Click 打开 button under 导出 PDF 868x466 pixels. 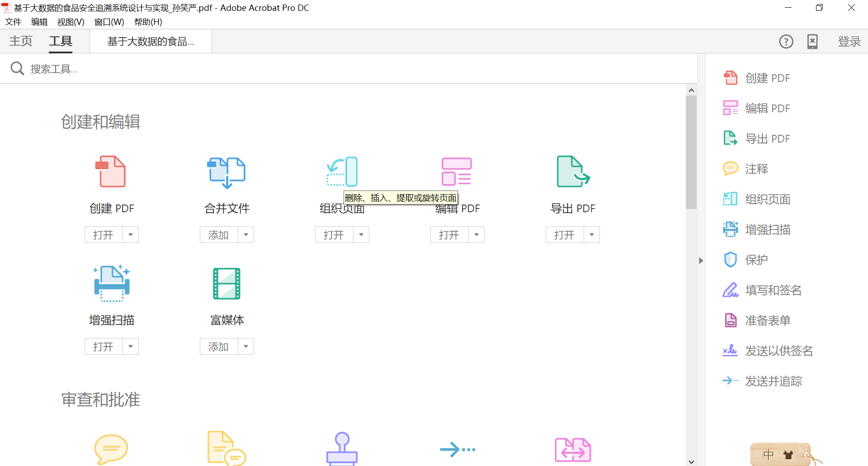565,235
